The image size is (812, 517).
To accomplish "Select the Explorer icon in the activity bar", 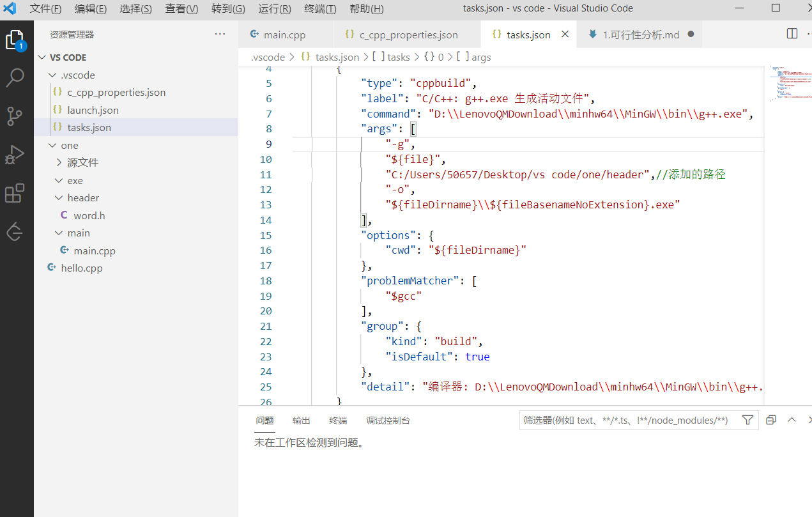I will coord(16,39).
